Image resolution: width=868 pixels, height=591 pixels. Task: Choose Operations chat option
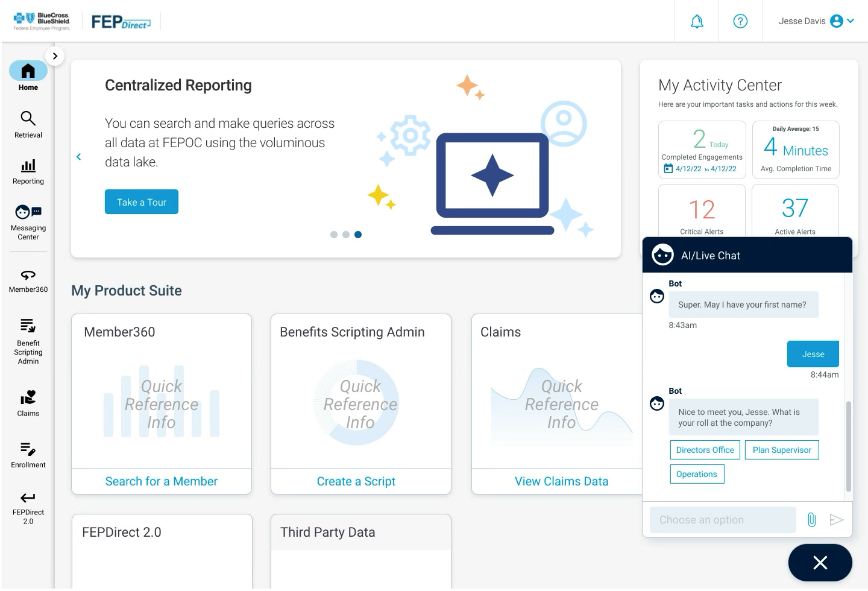click(x=697, y=474)
